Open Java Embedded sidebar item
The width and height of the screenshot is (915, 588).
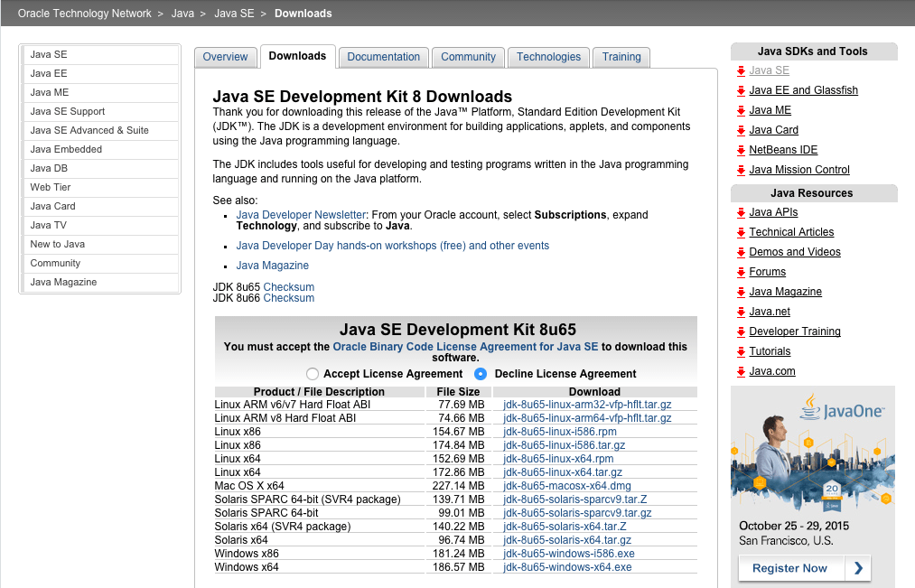pos(100,149)
